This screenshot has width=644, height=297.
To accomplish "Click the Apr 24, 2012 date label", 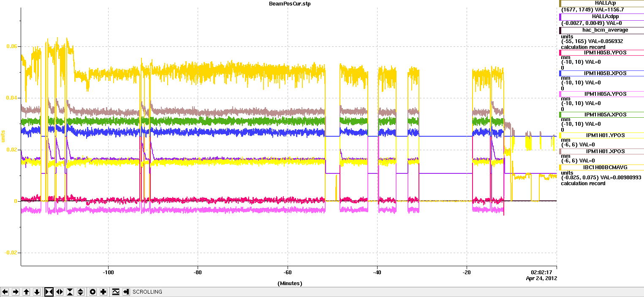I will pyautogui.click(x=541, y=278).
